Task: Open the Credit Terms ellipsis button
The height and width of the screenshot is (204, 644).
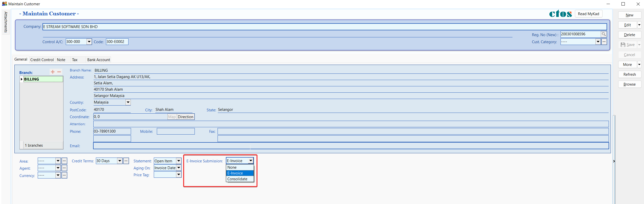Action: point(126,161)
